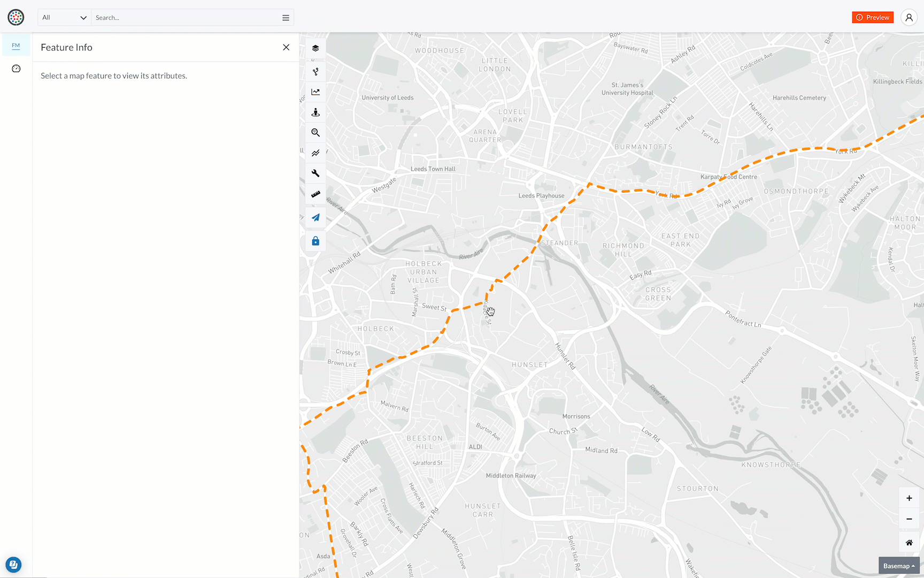
Task: Select the ruler measure tool
Action: pyautogui.click(x=315, y=194)
